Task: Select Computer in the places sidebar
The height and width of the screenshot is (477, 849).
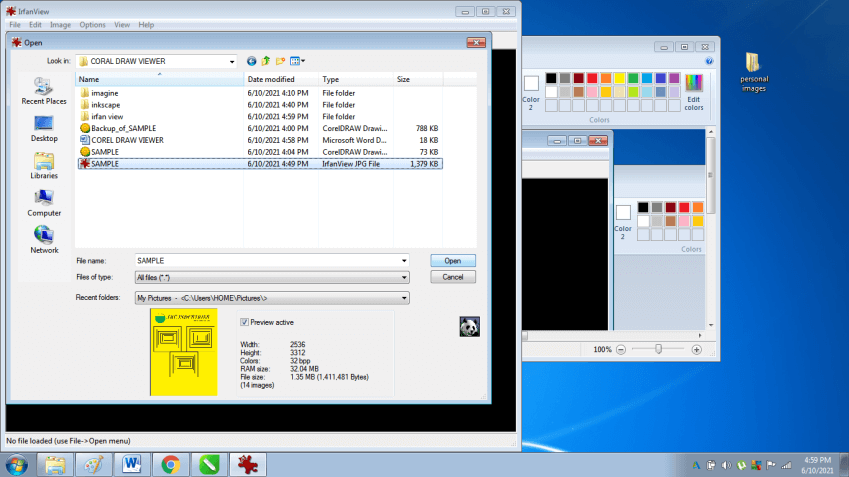Action: pyautogui.click(x=44, y=203)
